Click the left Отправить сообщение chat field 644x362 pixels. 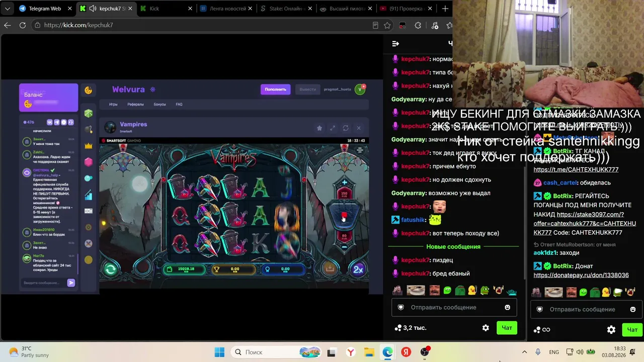pyautogui.click(x=455, y=307)
